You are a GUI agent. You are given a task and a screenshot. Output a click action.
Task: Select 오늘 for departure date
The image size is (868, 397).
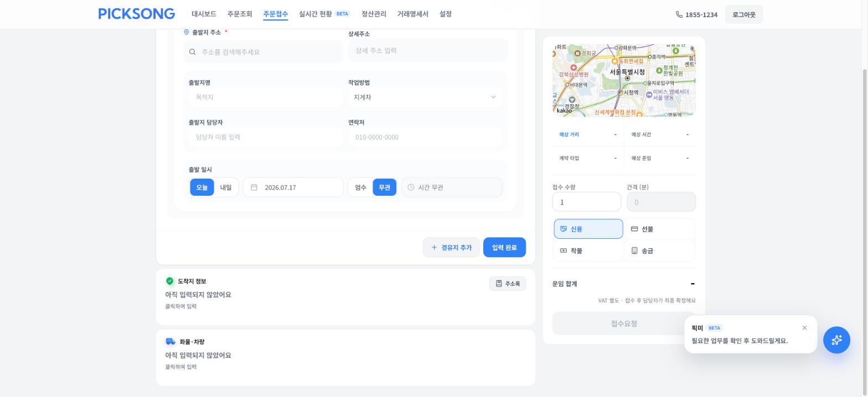pos(202,187)
